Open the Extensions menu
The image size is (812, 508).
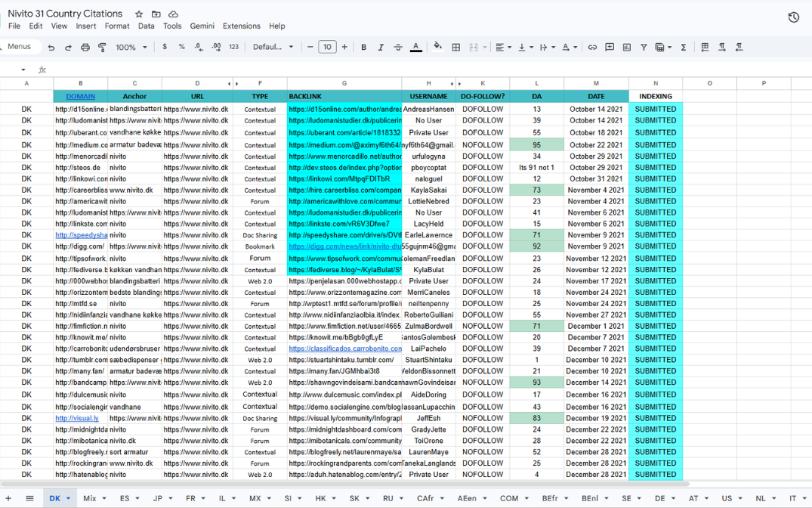[241, 26]
